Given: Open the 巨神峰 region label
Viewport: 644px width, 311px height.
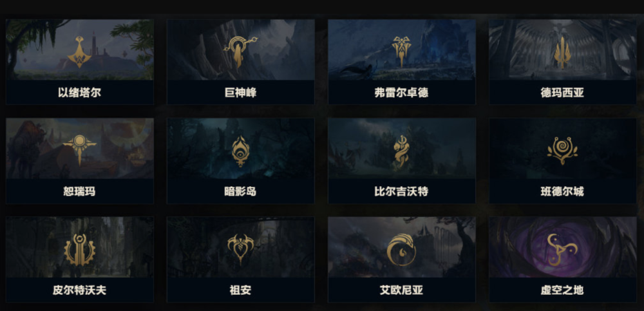Looking at the screenshot, I should pos(240,93).
